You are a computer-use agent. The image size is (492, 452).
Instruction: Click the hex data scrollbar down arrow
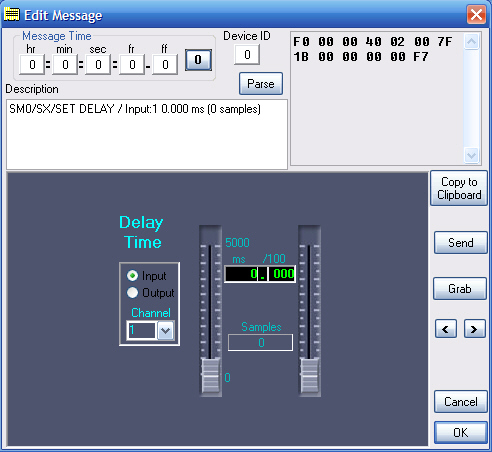471,155
